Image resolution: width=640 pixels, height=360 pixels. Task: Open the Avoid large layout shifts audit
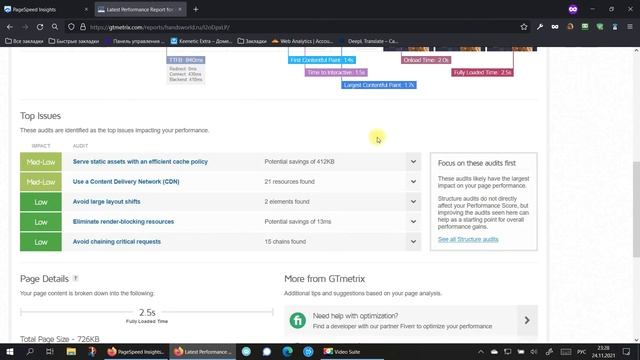[107, 202]
